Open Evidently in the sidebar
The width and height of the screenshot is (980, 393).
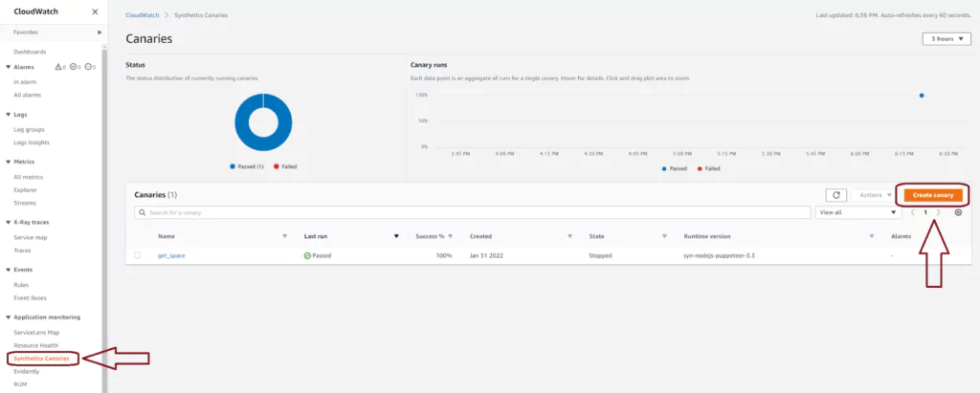[x=26, y=371]
